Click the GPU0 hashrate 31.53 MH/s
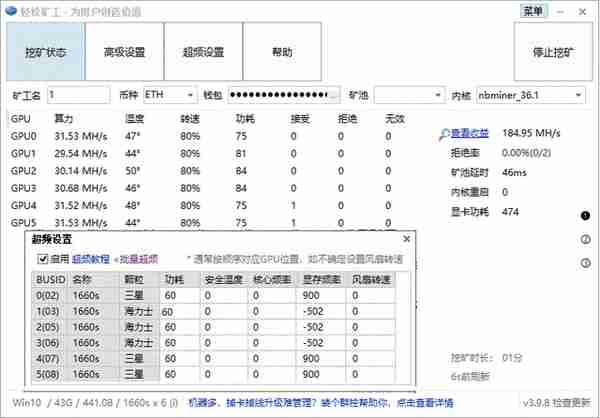Viewport: 600px width, 418px height. pos(81,136)
